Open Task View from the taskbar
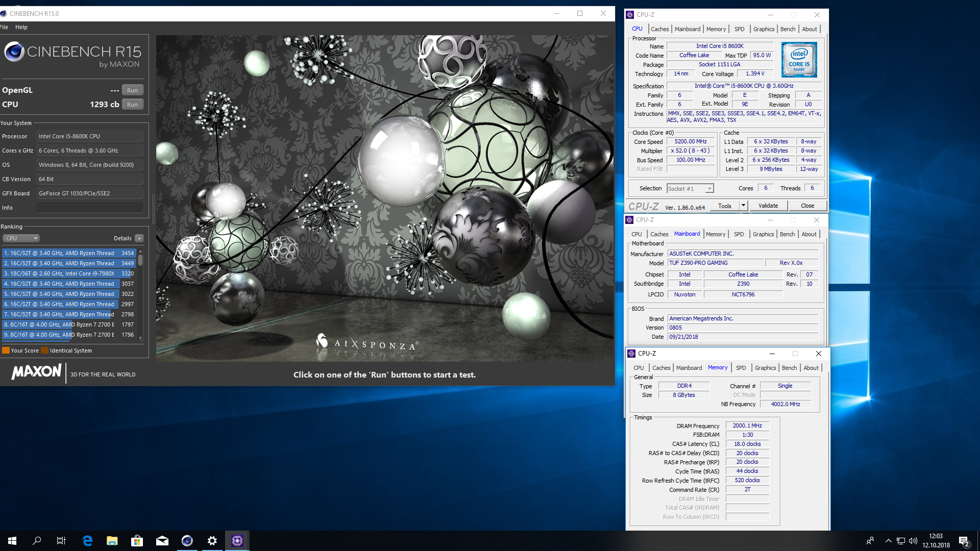980x551 pixels. [61, 541]
